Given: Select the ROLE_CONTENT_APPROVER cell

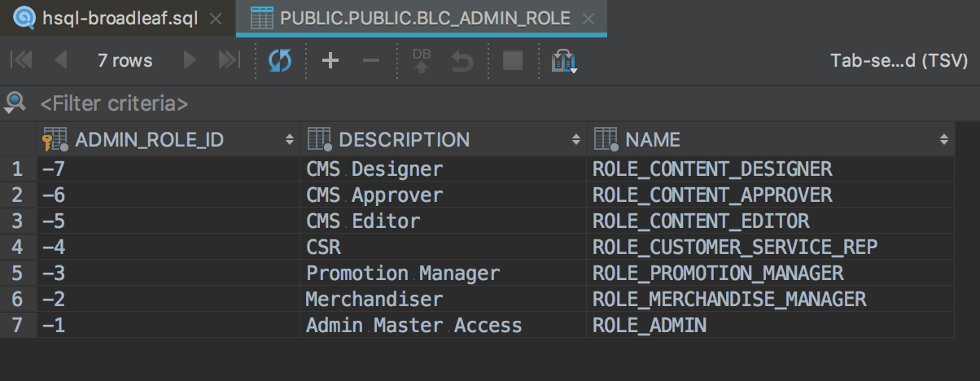Looking at the screenshot, I should pos(771,195).
